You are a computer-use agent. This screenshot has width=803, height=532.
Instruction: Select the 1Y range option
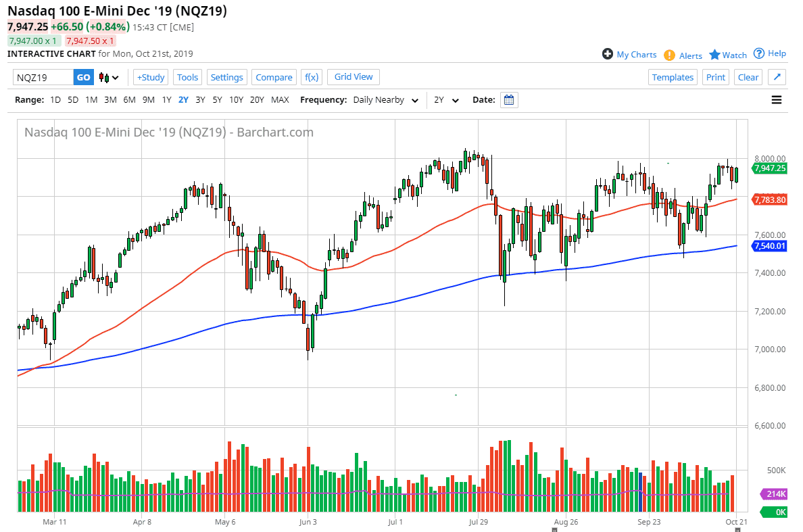pos(166,99)
